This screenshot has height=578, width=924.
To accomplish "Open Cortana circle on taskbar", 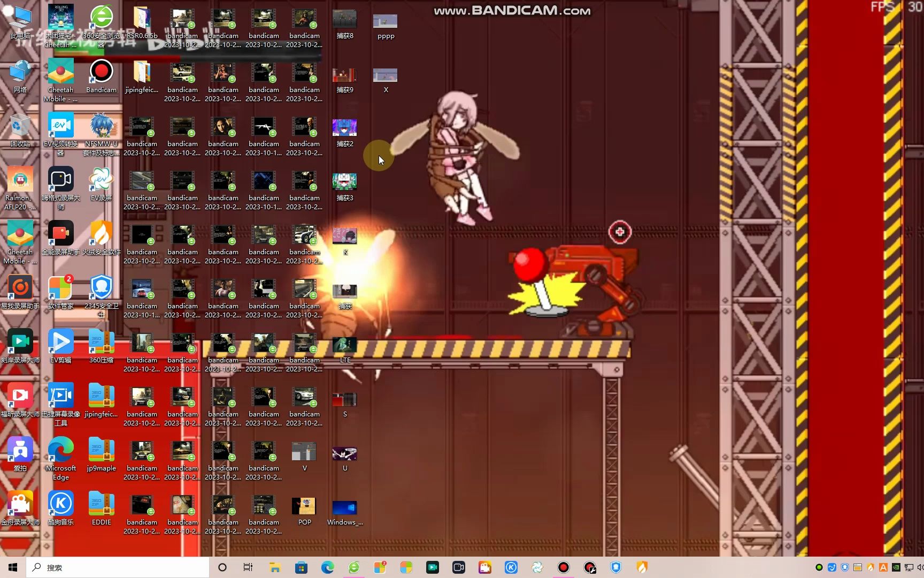I will point(222,567).
